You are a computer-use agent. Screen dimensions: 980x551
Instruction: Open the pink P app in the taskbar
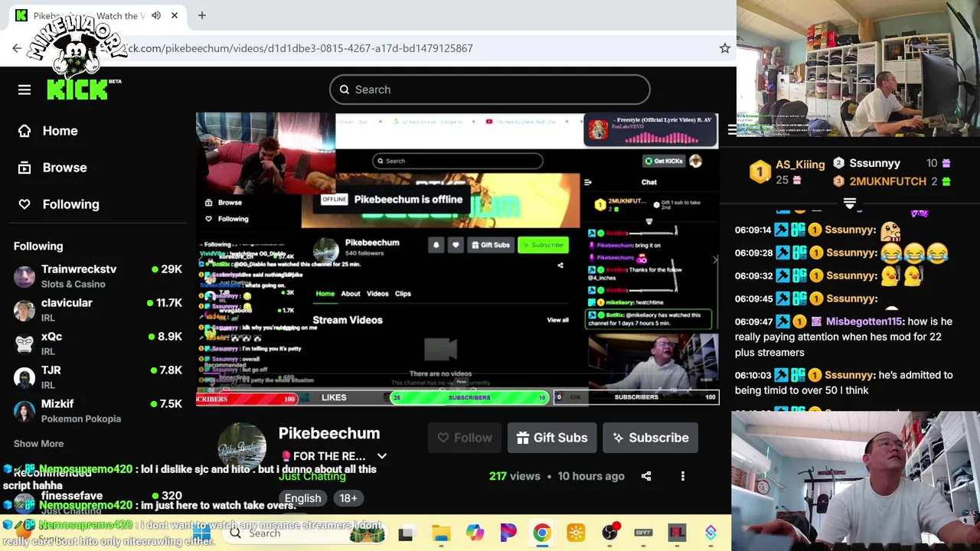tap(508, 533)
